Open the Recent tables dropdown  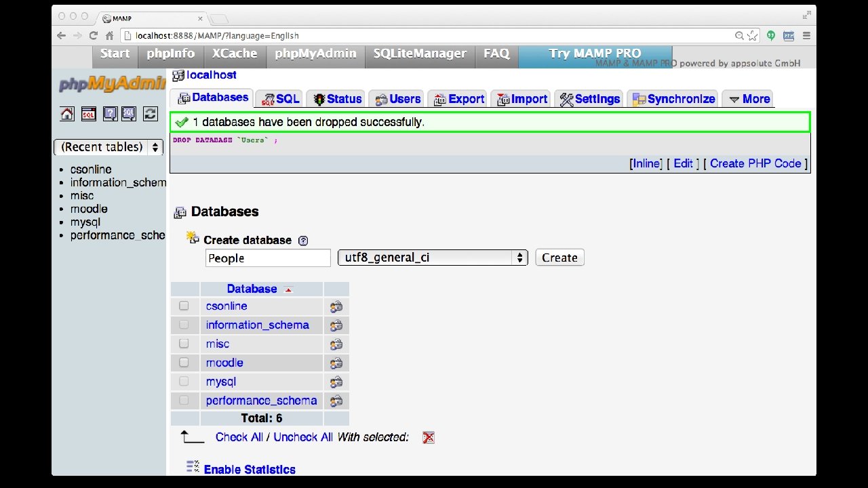point(108,147)
